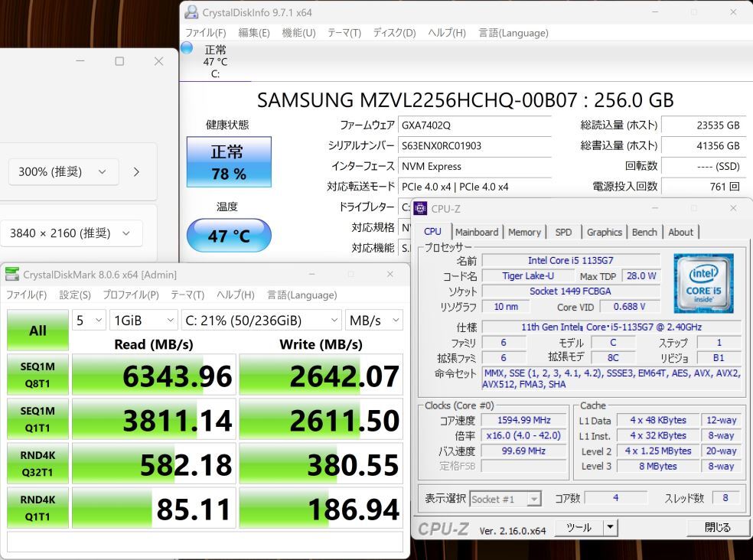Click the CrystalDiskMark app icon in its title bar

point(11,274)
